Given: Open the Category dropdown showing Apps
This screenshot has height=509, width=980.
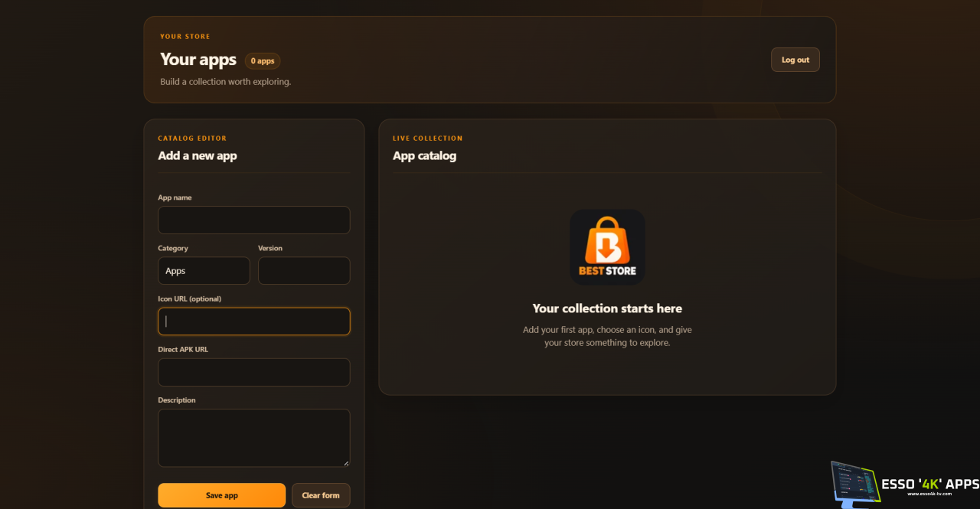Looking at the screenshot, I should click(x=204, y=271).
